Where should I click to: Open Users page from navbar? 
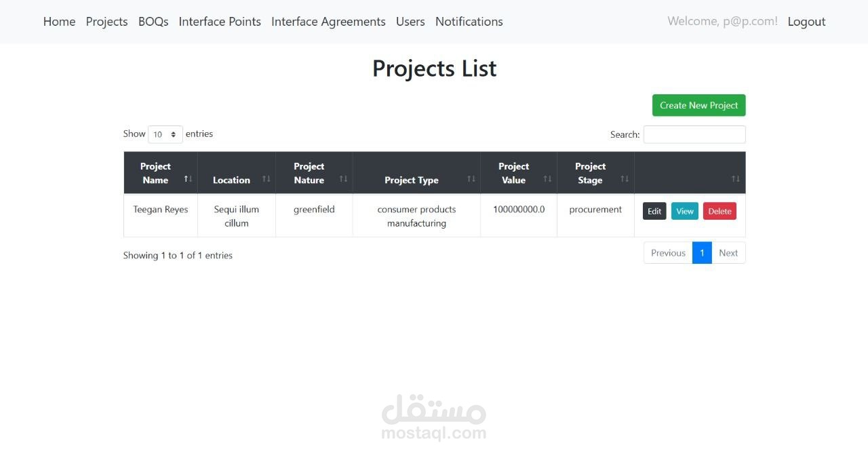coord(410,22)
